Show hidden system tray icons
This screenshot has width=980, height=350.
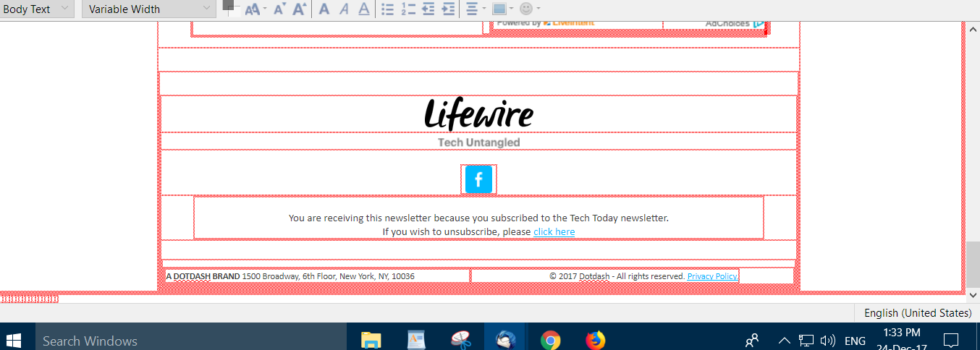click(784, 341)
